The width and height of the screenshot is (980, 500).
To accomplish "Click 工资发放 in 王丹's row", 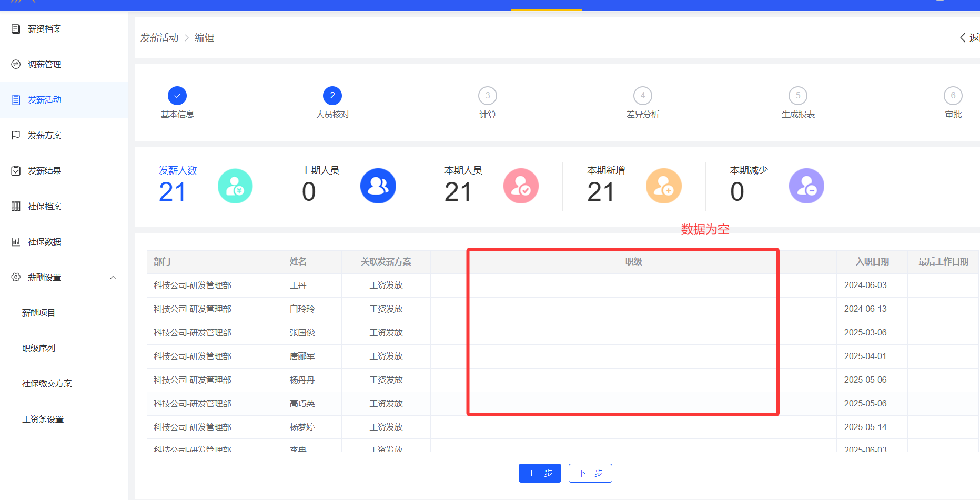I will [386, 285].
